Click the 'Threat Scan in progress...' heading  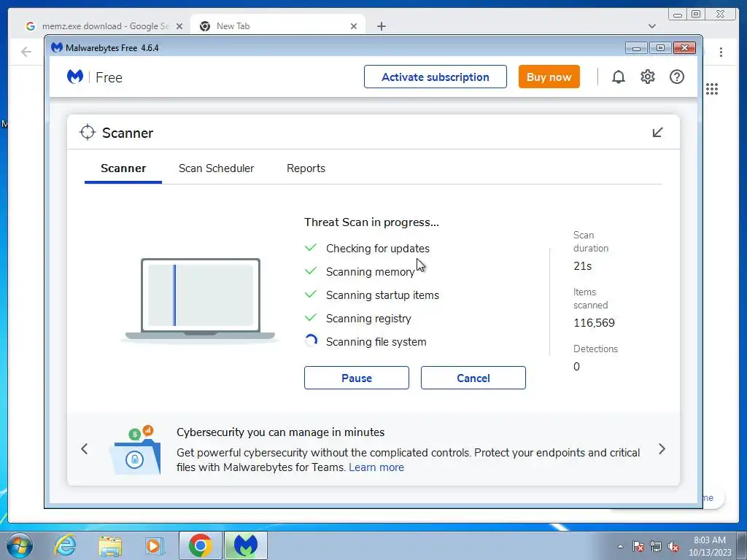click(371, 222)
